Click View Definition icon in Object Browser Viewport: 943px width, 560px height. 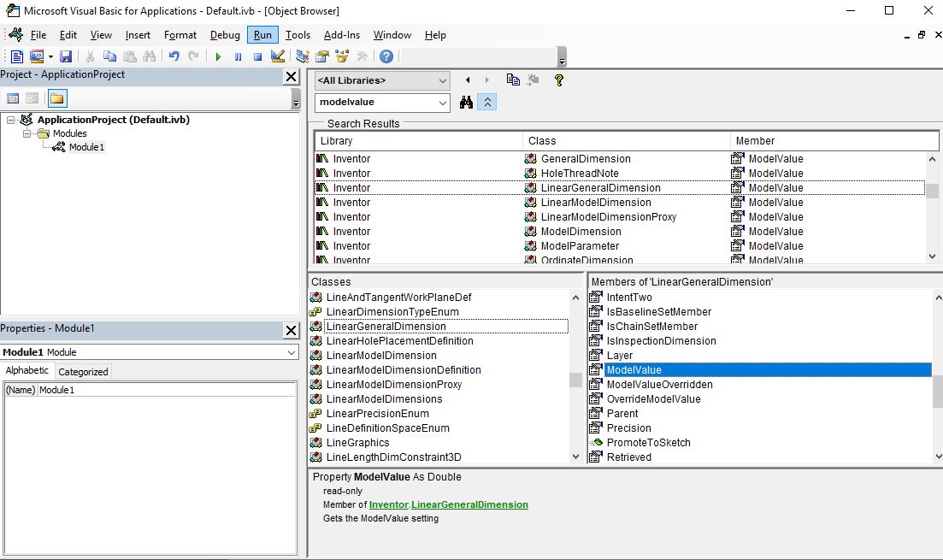click(x=533, y=80)
